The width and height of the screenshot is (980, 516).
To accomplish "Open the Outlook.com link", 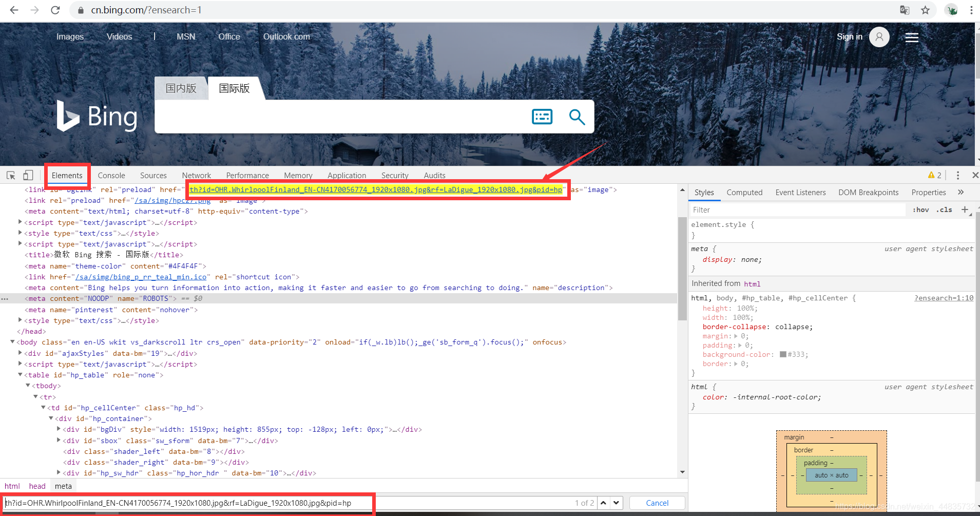I will pyautogui.click(x=286, y=36).
